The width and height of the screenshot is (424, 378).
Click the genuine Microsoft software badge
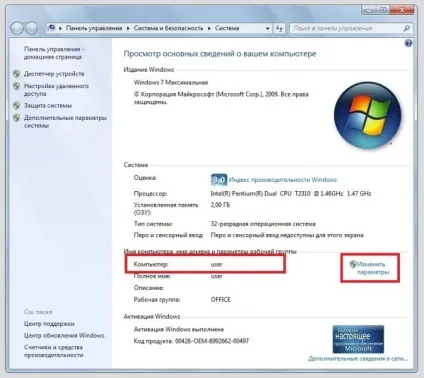point(358,339)
